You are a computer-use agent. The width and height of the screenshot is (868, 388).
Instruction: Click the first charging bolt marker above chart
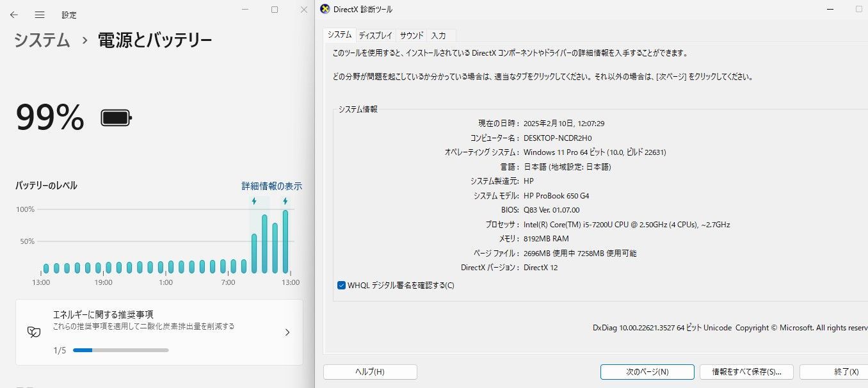click(x=254, y=202)
